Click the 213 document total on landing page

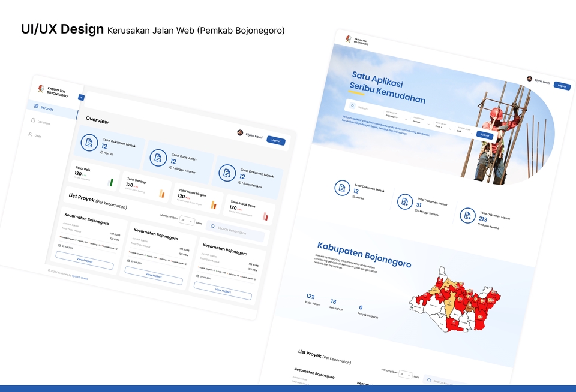coord(482,219)
